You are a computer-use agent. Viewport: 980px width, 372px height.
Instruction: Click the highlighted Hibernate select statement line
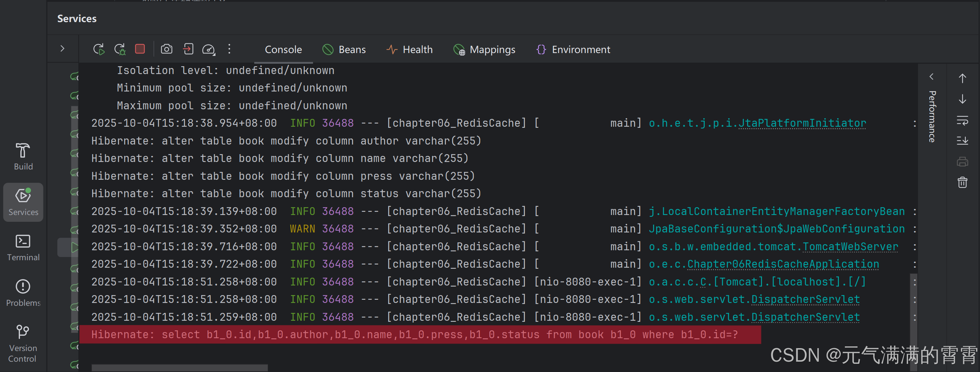click(420, 334)
